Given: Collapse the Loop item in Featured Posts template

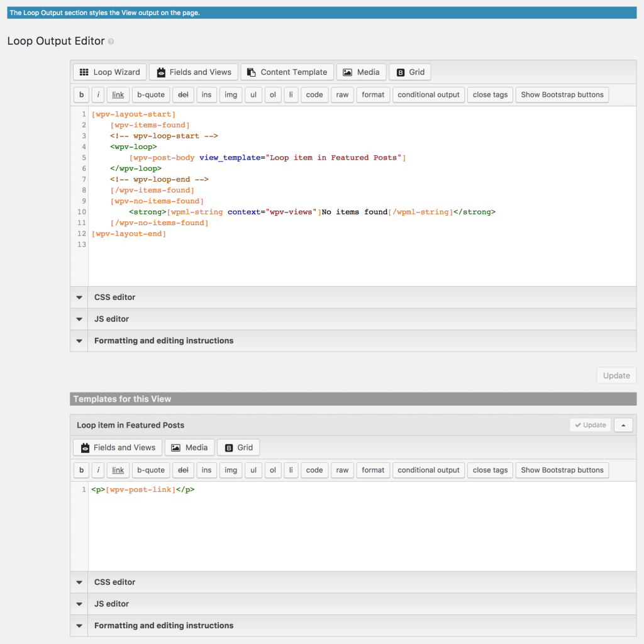Looking at the screenshot, I should pyautogui.click(x=623, y=425).
